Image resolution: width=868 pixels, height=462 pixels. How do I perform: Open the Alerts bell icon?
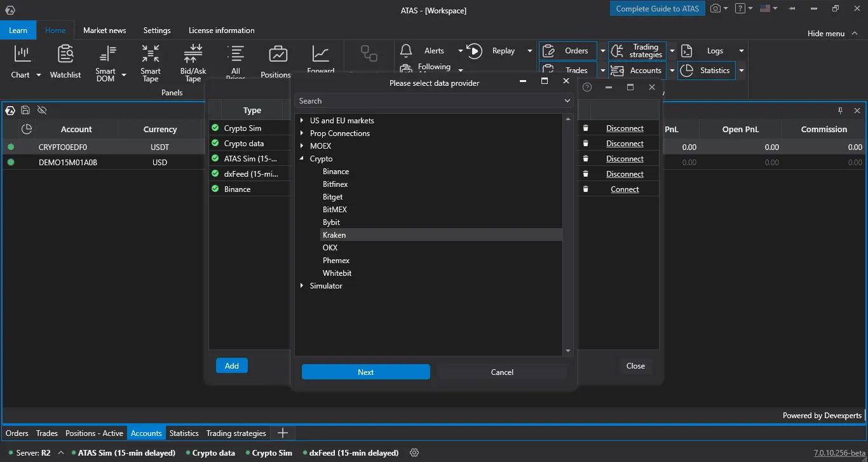point(406,51)
